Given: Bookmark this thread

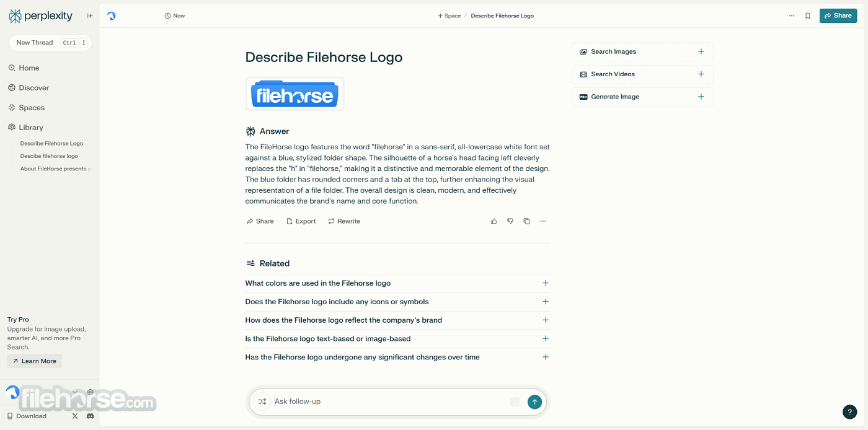Looking at the screenshot, I should (808, 16).
